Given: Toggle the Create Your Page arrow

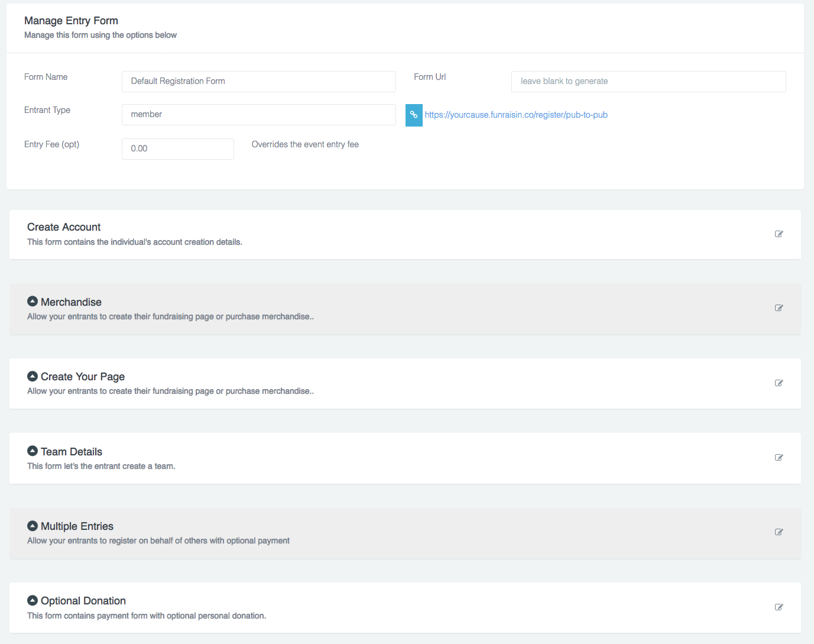Looking at the screenshot, I should click(x=33, y=376).
